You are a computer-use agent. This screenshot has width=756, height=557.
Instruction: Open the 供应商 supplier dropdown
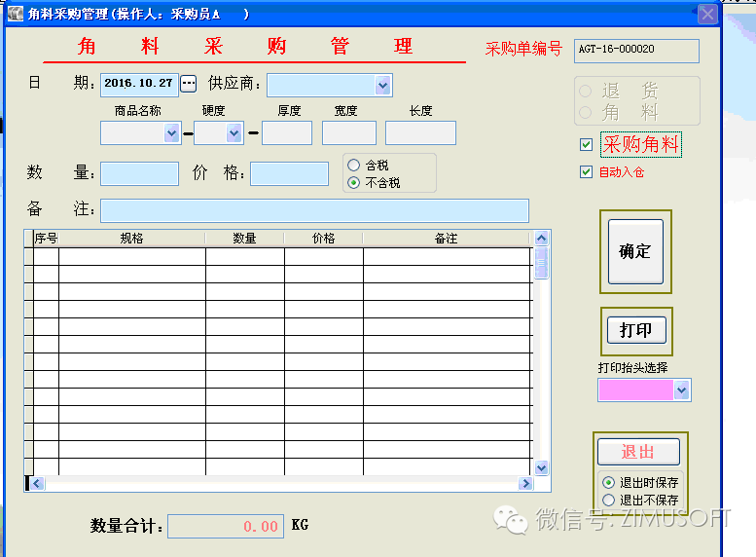click(x=382, y=85)
